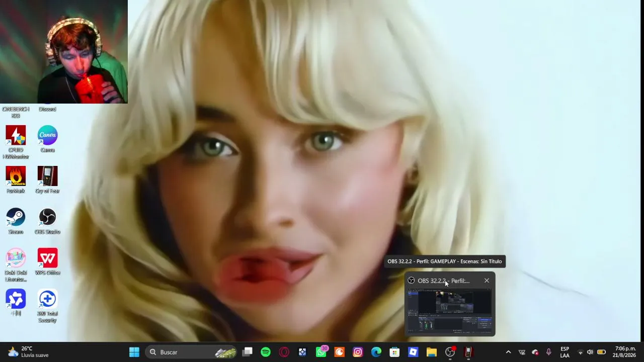Open the dark-blue geometric-logo taskbar app

[x=302, y=352]
